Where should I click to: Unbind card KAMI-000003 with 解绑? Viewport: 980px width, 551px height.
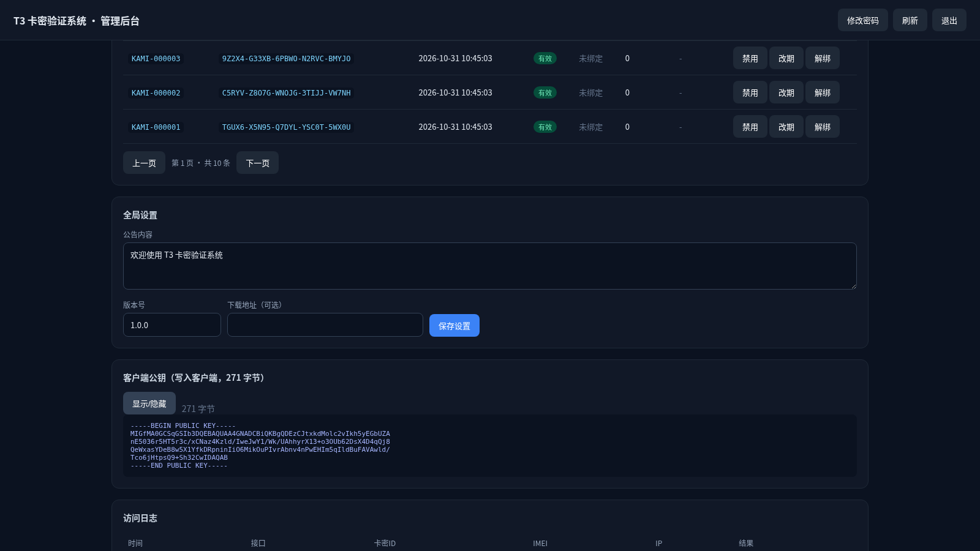[822, 58]
